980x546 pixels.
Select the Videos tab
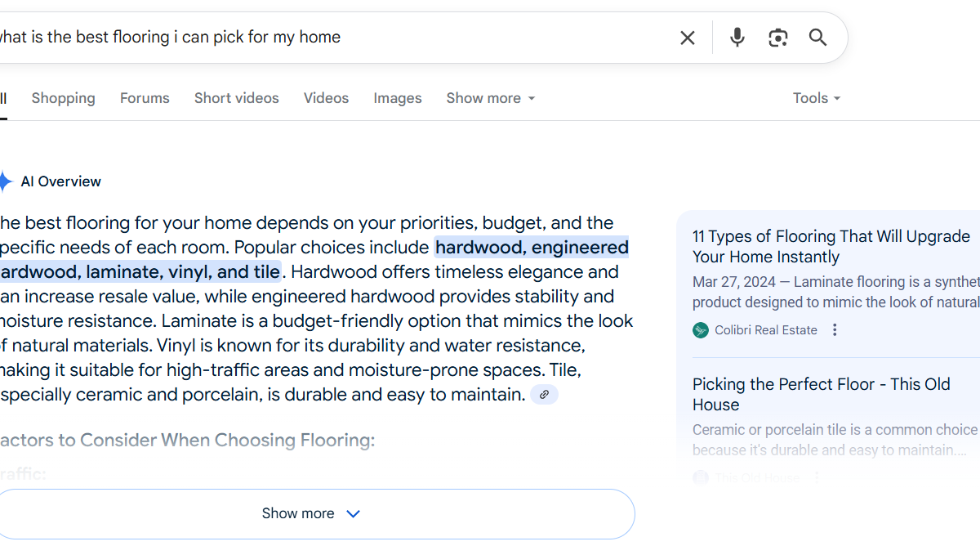(x=326, y=98)
